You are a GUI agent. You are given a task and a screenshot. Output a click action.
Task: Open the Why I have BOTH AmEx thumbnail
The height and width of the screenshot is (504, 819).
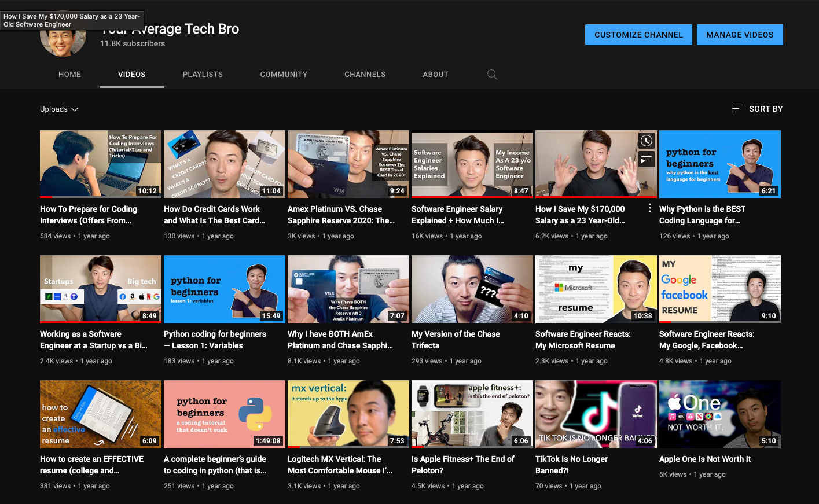pyautogui.click(x=348, y=289)
